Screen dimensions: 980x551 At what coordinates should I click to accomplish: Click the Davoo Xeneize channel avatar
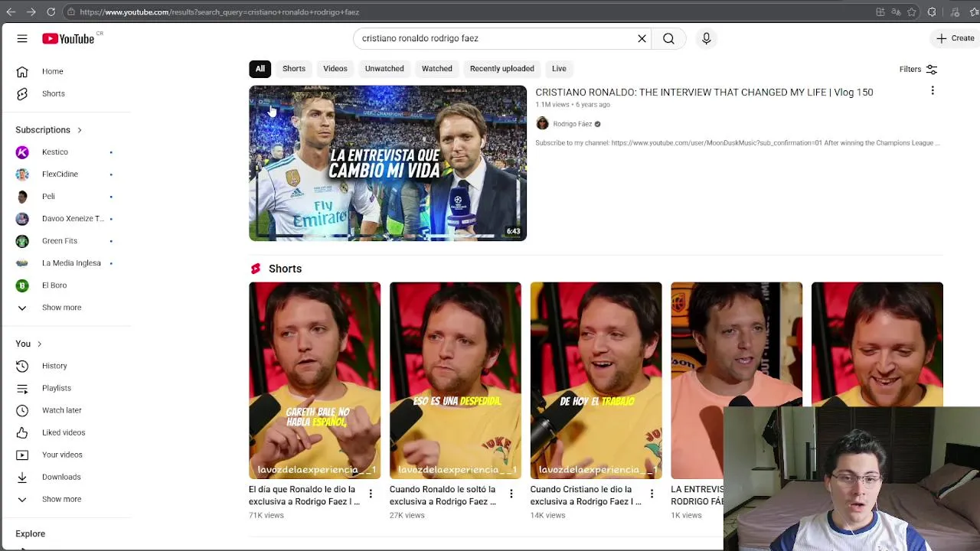(x=22, y=218)
